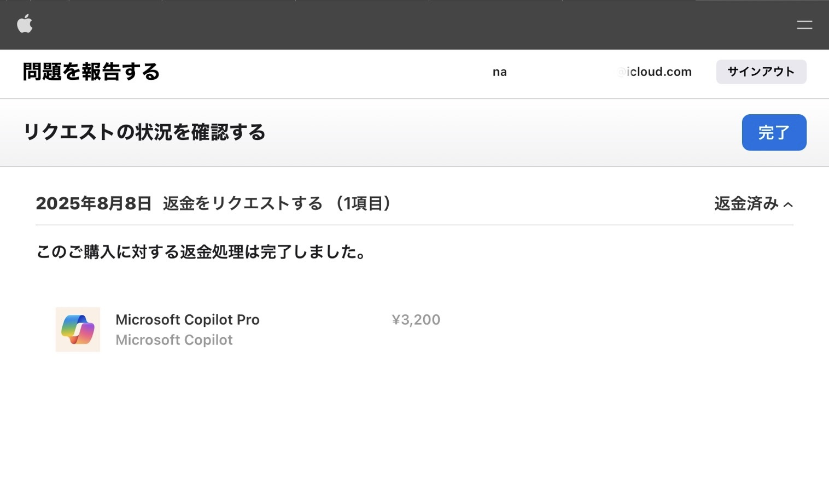Open the two-line hamburger menu icon

(x=804, y=25)
